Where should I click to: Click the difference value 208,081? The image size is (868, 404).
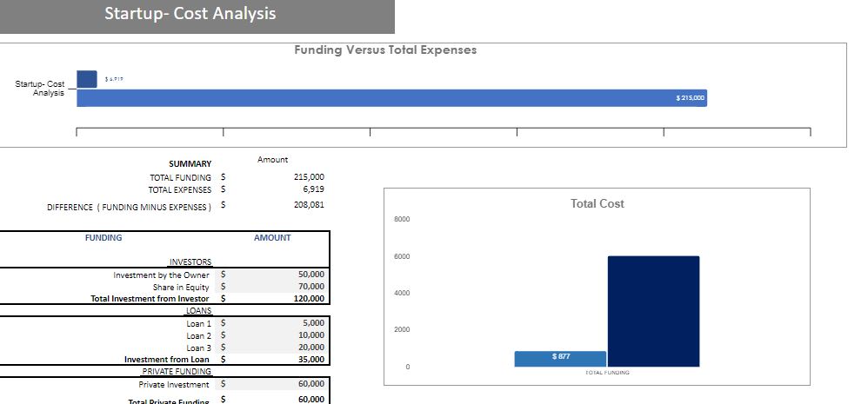[309, 205]
